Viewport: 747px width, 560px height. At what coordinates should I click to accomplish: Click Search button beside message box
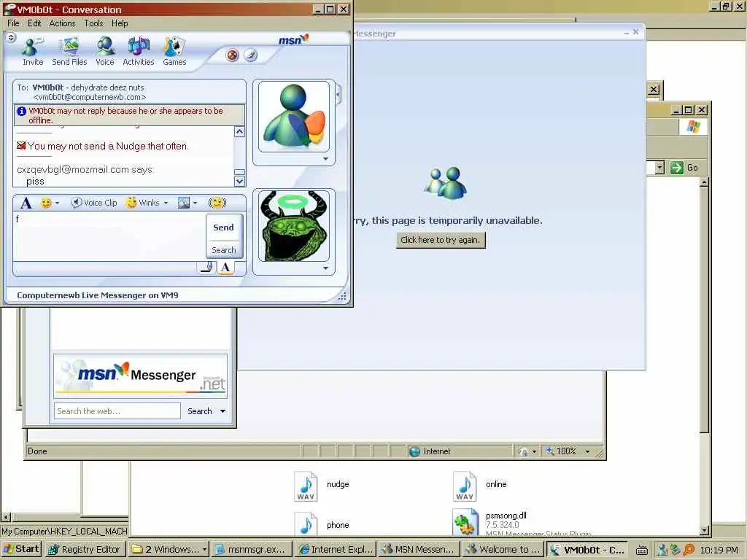[x=223, y=250]
